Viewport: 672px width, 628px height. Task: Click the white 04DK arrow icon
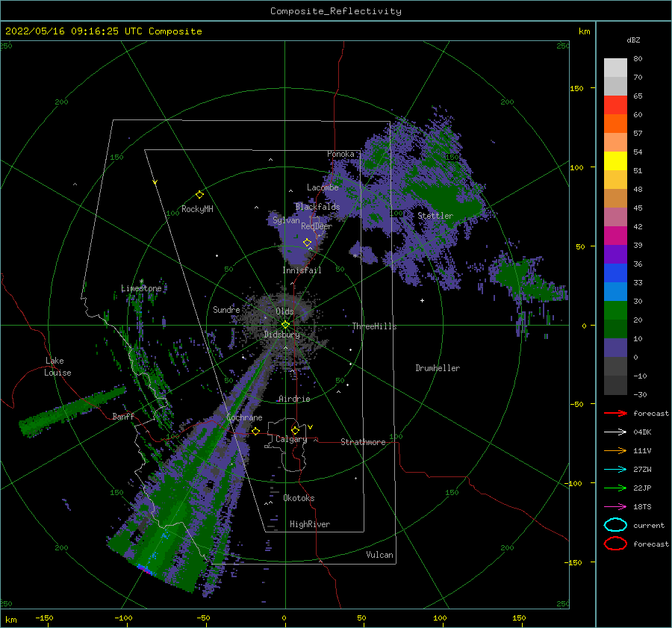coord(615,432)
